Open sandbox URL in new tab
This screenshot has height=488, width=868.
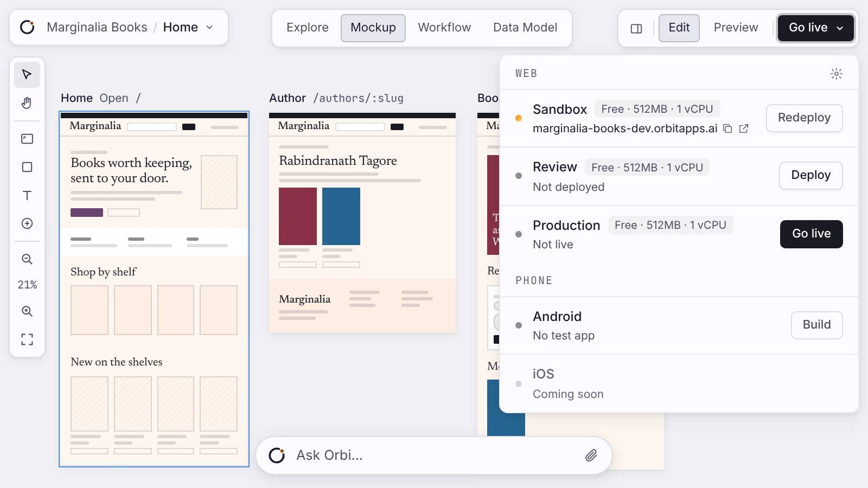[744, 129]
